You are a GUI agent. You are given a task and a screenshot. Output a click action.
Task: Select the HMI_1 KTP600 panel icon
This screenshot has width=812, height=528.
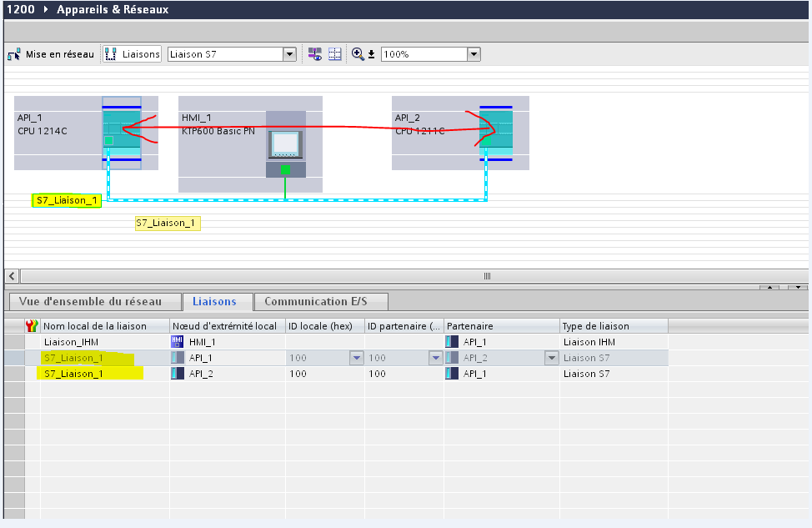[285, 143]
